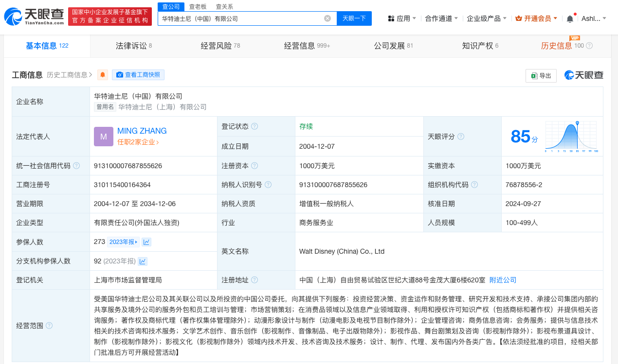Click the Tianyancha logo in header
Viewport: 618px width, 364px height.
coord(34,17)
